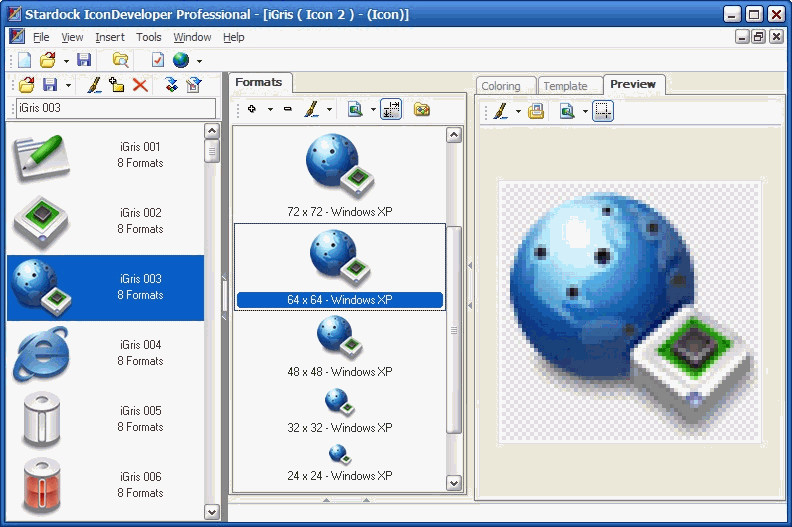This screenshot has width=792, height=527.
Task: Click the icon name field showing iGris 003
Action: (116, 108)
